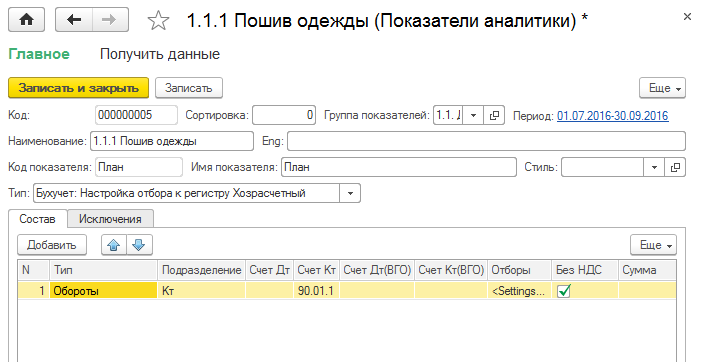The image size is (703, 362).
Task: Click the Сортировка input field
Action: click(284, 115)
